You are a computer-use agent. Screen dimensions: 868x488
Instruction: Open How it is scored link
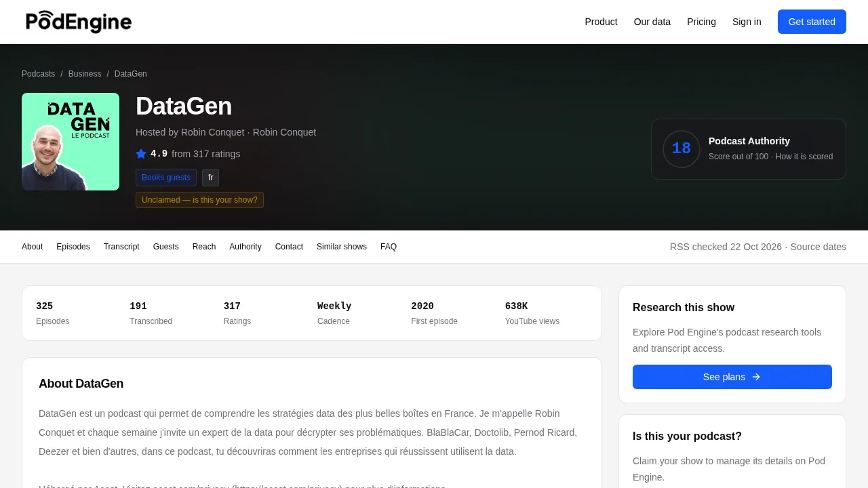click(x=804, y=157)
